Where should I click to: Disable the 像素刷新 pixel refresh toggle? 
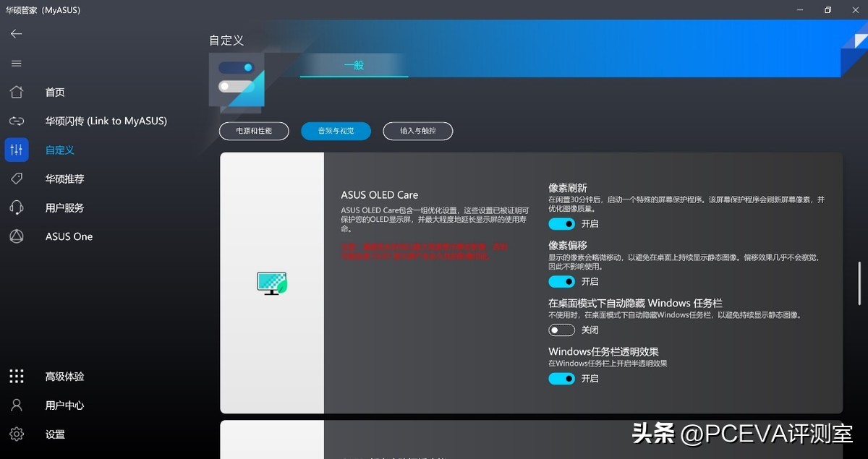[561, 224]
